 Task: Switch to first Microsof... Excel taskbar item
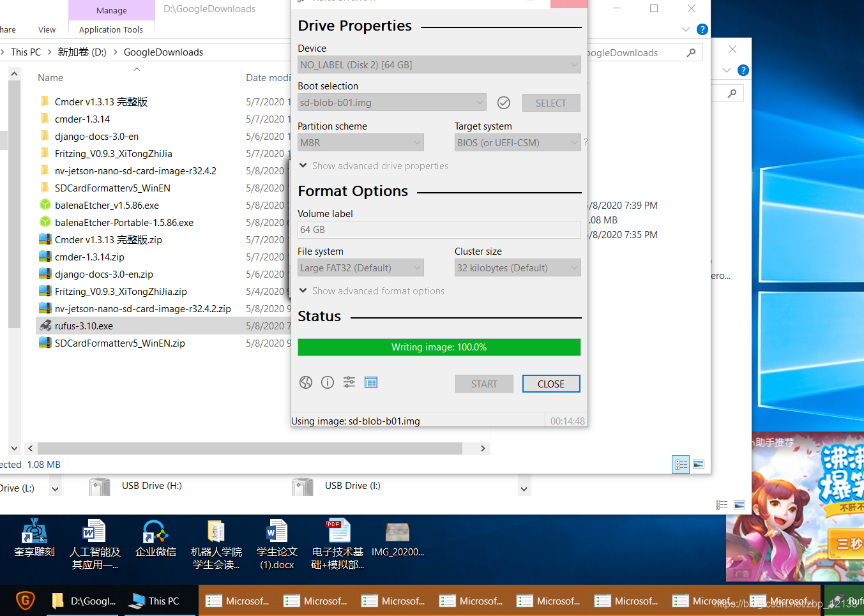point(238,601)
